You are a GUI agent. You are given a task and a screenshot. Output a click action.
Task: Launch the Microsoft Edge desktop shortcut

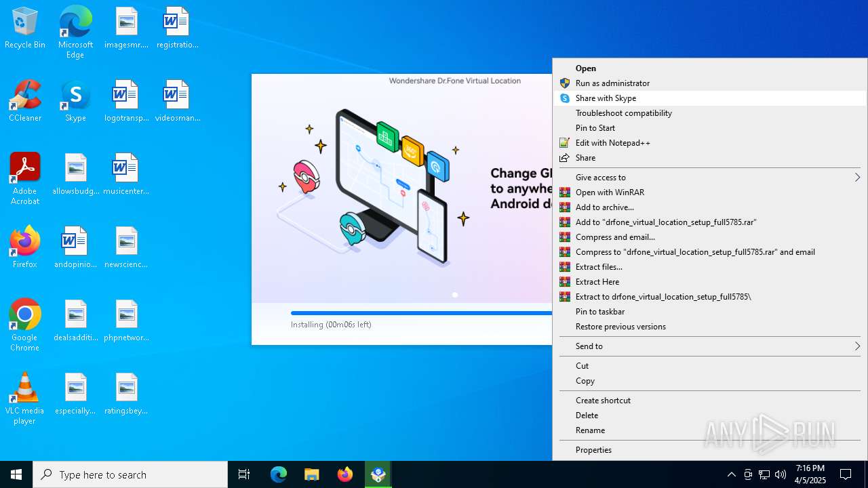[75, 33]
